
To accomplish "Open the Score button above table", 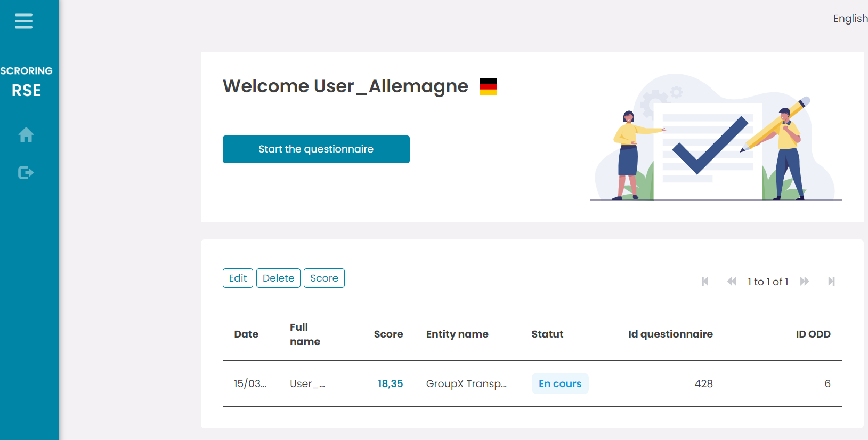I will [324, 278].
